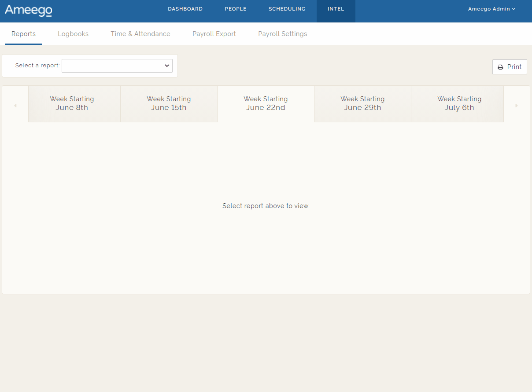This screenshot has height=392, width=532.
Task: Click the Print button
Action: point(510,67)
